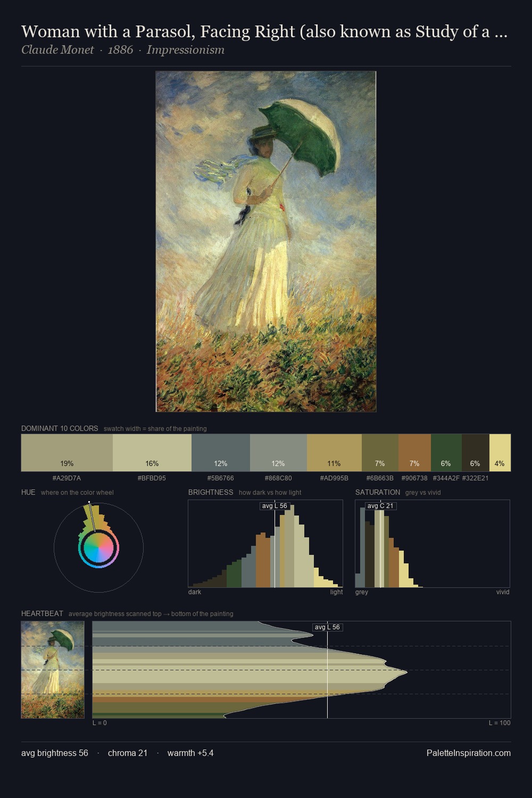Click the 'BRIGHTNESS' section heading
Screen dimensions: 532x798
click(211, 492)
